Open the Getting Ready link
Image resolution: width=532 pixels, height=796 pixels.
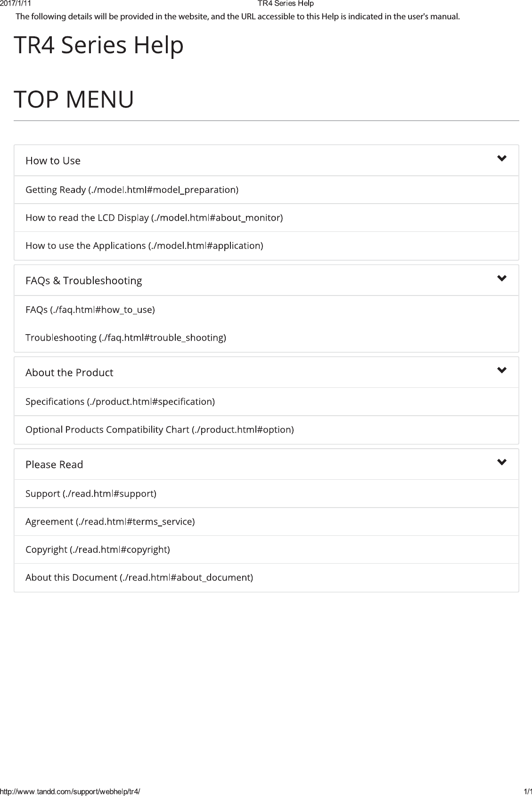coord(131,190)
